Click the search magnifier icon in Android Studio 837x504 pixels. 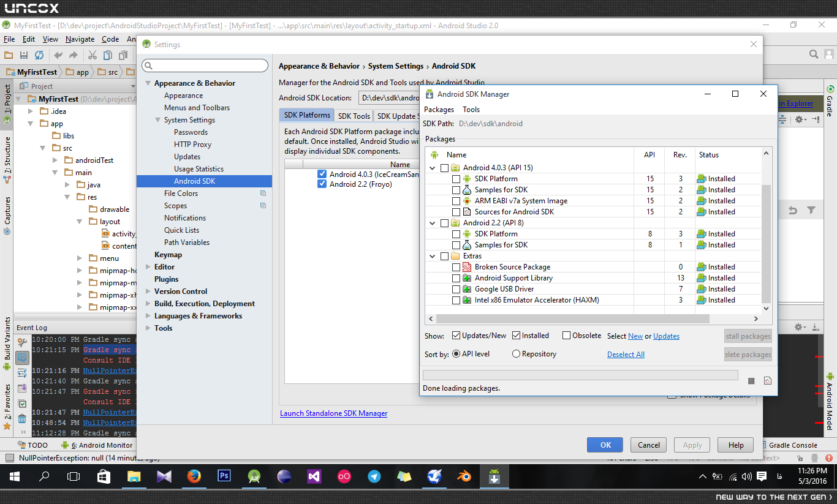(814, 55)
